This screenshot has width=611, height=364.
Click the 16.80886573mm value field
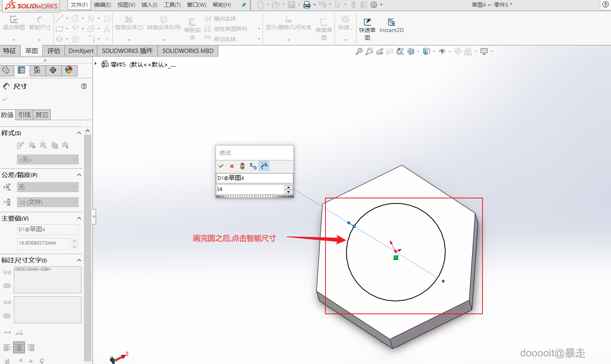(x=43, y=243)
